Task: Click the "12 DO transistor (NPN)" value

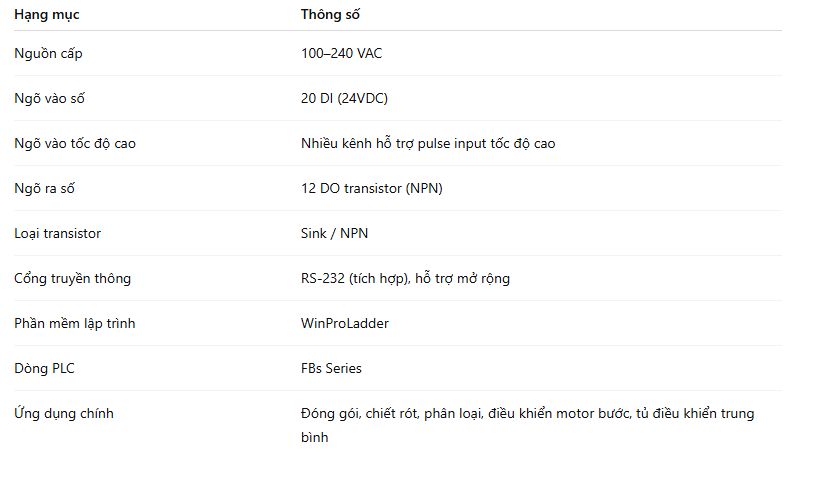Action: 371,188
